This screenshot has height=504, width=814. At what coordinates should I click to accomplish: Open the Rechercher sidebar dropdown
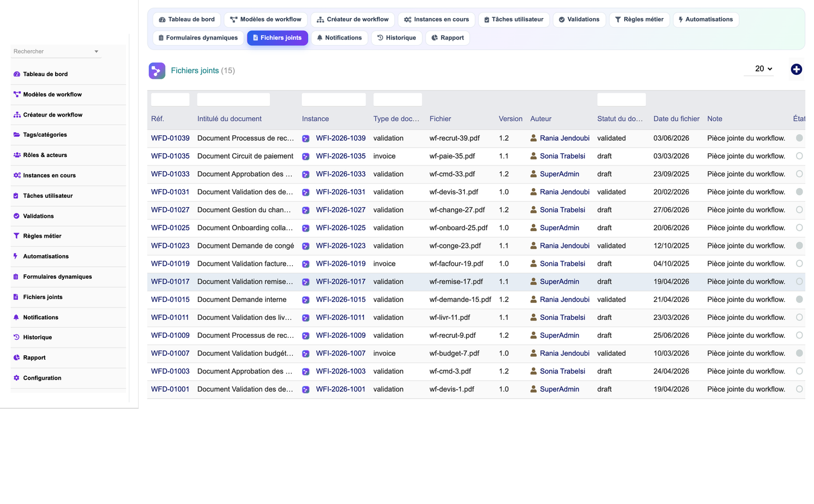point(56,51)
